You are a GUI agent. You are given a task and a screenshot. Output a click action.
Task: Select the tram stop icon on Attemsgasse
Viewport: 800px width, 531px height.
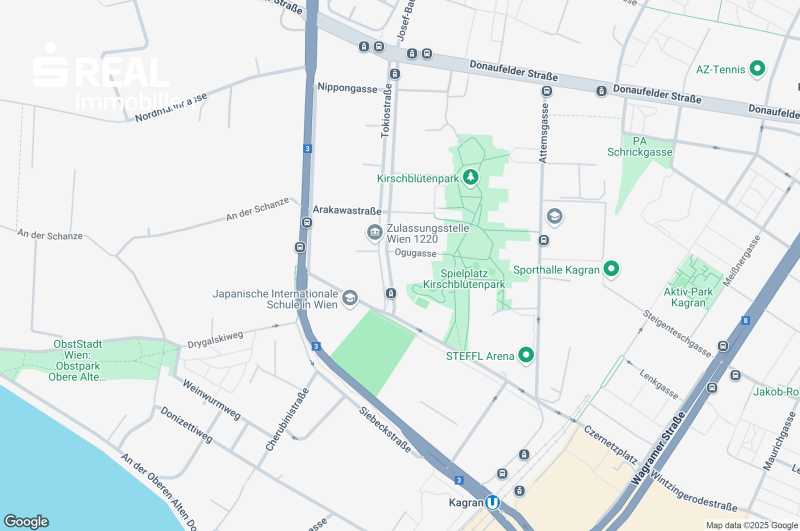(x=544, y=240)
